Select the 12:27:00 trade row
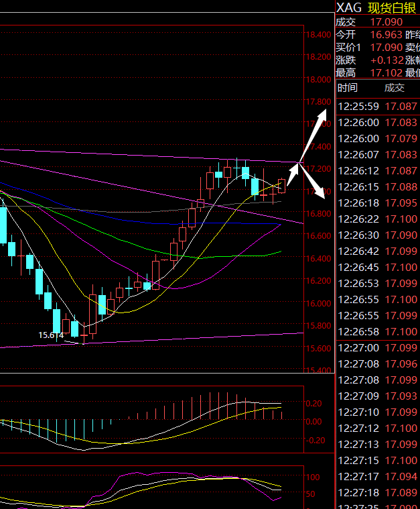Image resolution: width=420 pixels, height=509 pixels. click(378, 347)
